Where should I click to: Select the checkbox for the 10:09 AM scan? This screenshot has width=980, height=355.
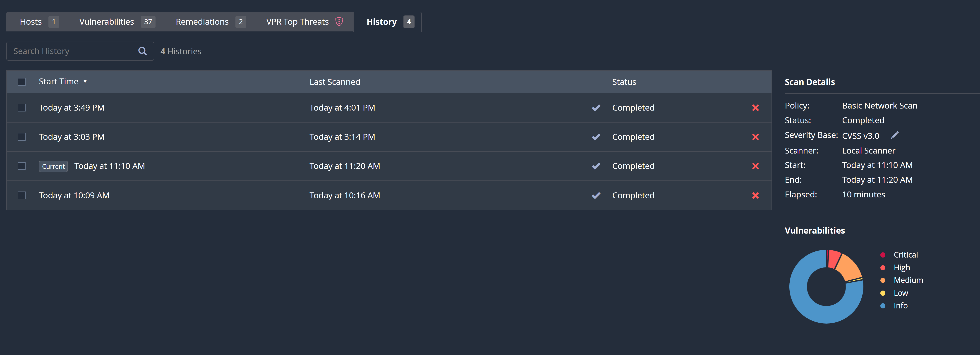click(22, 195)
